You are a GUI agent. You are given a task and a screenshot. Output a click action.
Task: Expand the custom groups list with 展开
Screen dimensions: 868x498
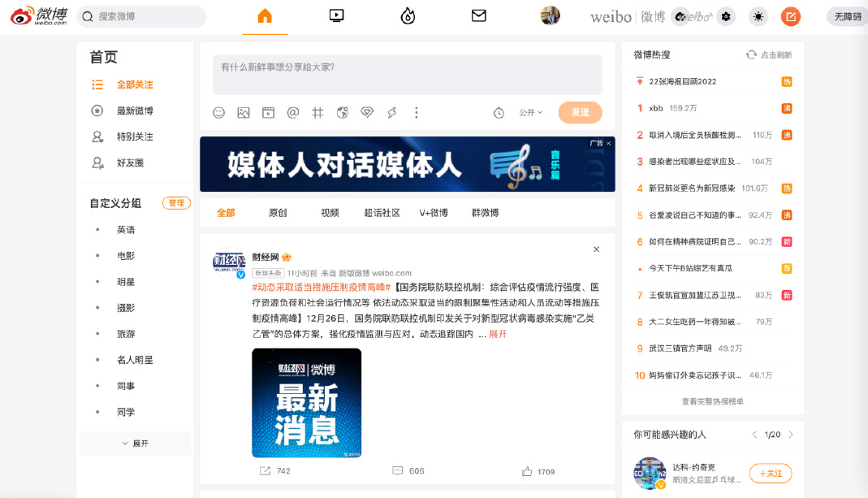click(x=135, y=444)
